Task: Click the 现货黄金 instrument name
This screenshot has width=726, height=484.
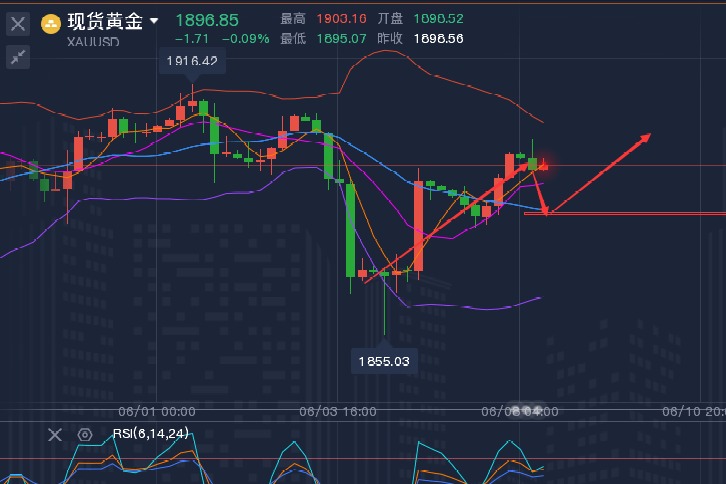Action: click(105, 21)
